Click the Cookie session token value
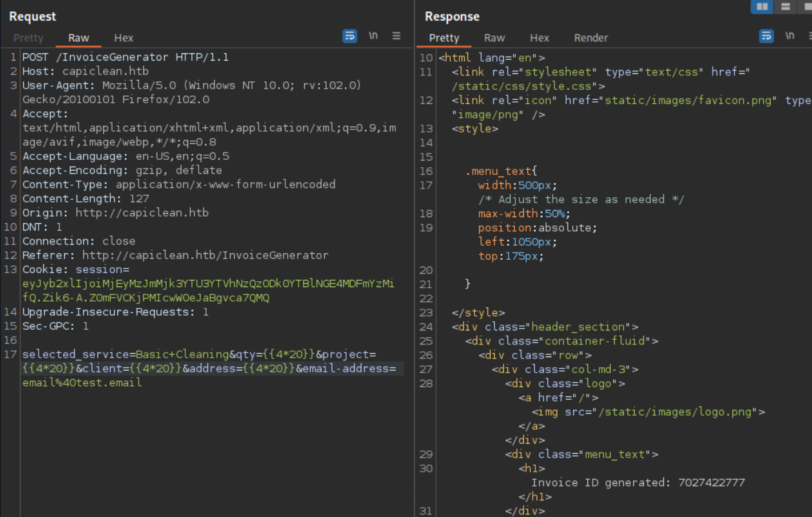This screenshot has width=812, height=517. point(208,284)
